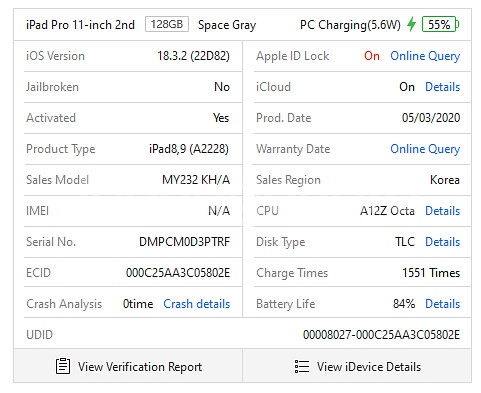
Task: Select iOS version value 18.3.2 (22D82)
Action: click(x=193, y=56)
